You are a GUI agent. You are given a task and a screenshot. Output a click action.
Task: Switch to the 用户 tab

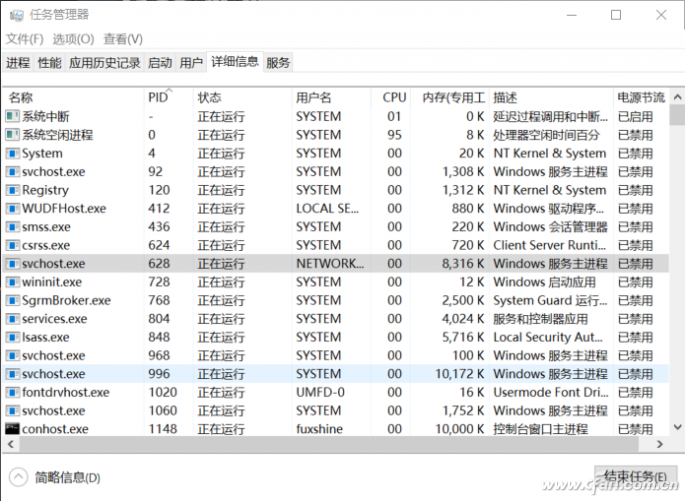coord(191,63)
